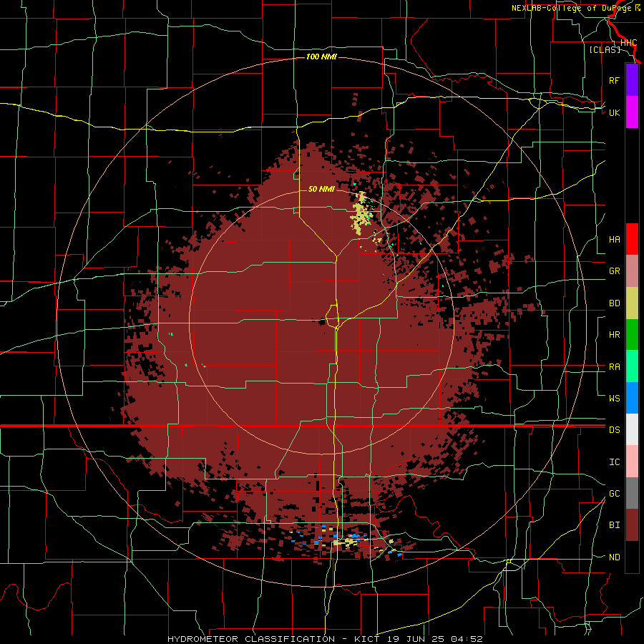Select the BD yellow legend swatch

pos(632,303)
